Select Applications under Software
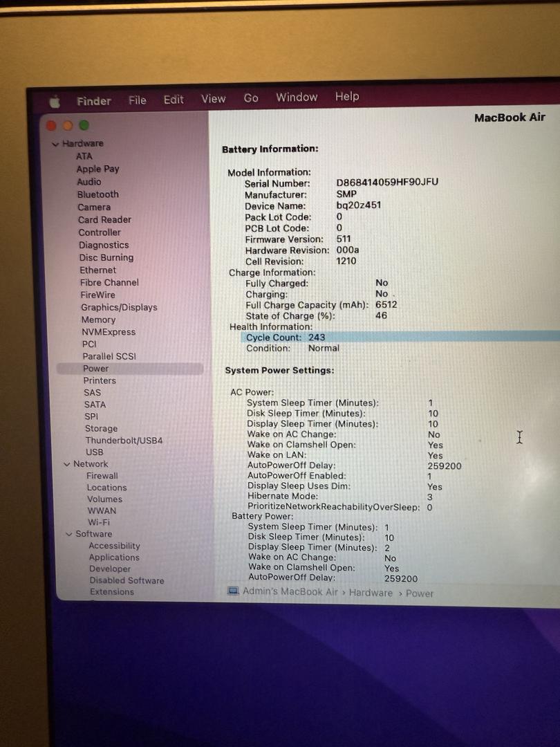560x747 pixels. click(114, 557)
